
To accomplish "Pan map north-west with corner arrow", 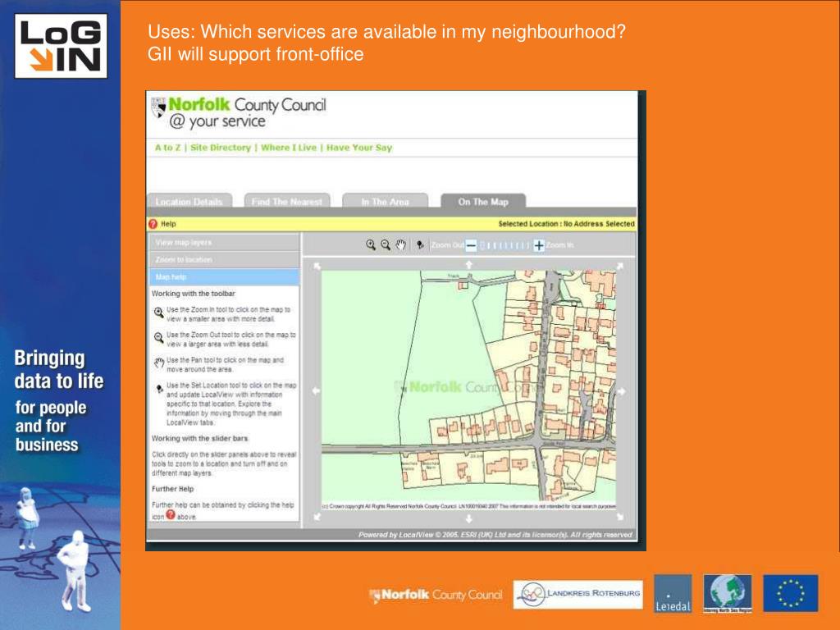I will [317, 266].
